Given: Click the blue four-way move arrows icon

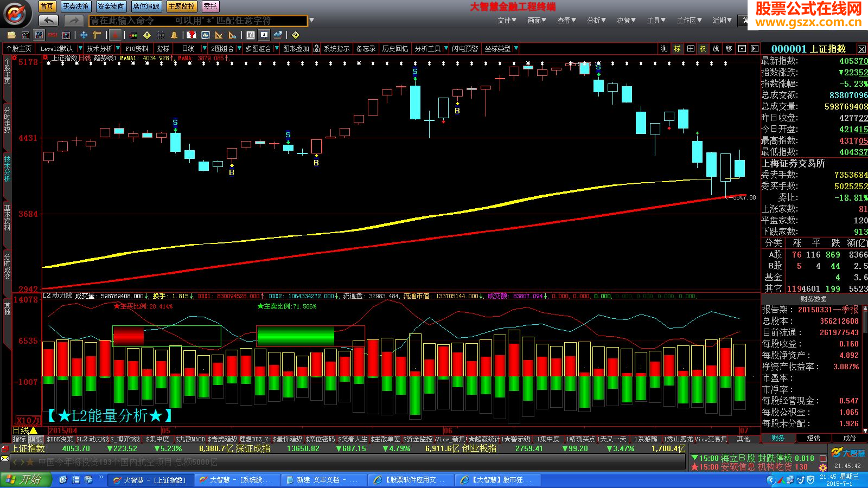Looking at the screenshot, I should pos(84,35).
